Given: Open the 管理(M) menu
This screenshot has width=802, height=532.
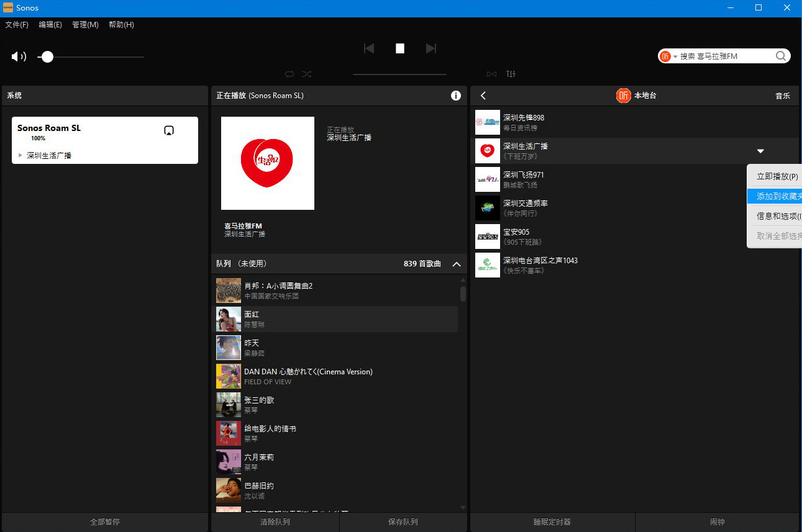Looking at the screenshot, I should (x=84, y=25).
